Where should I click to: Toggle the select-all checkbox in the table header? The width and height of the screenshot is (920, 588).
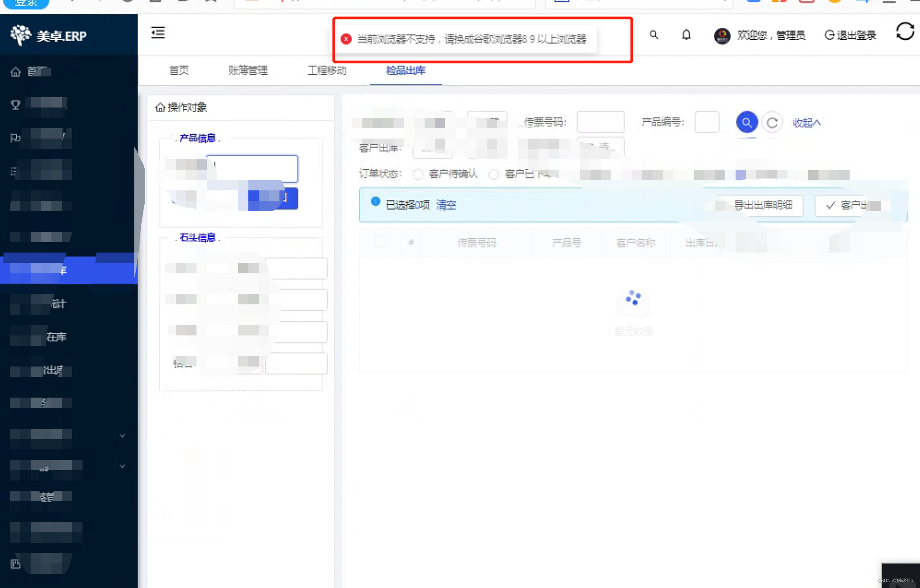coord(380,242)
